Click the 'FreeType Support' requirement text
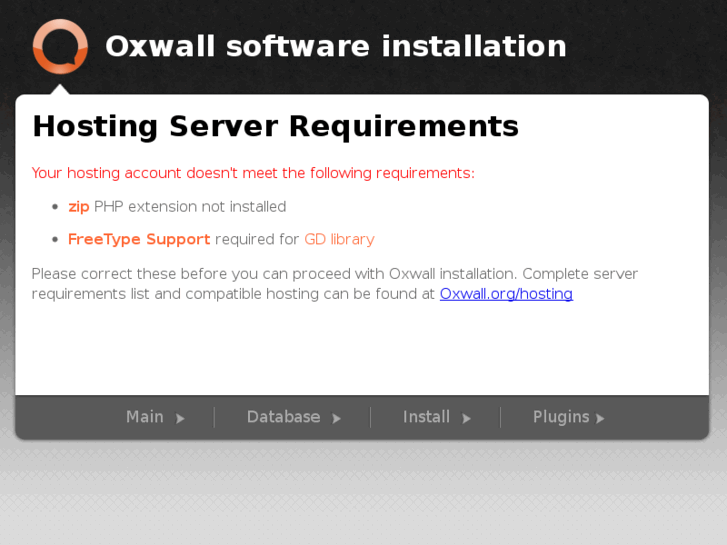 click(x=139, y=239)
